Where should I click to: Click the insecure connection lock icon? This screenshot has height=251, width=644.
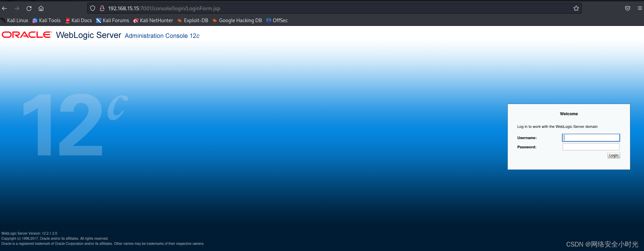pyautogui.click(x=102, y=8)
